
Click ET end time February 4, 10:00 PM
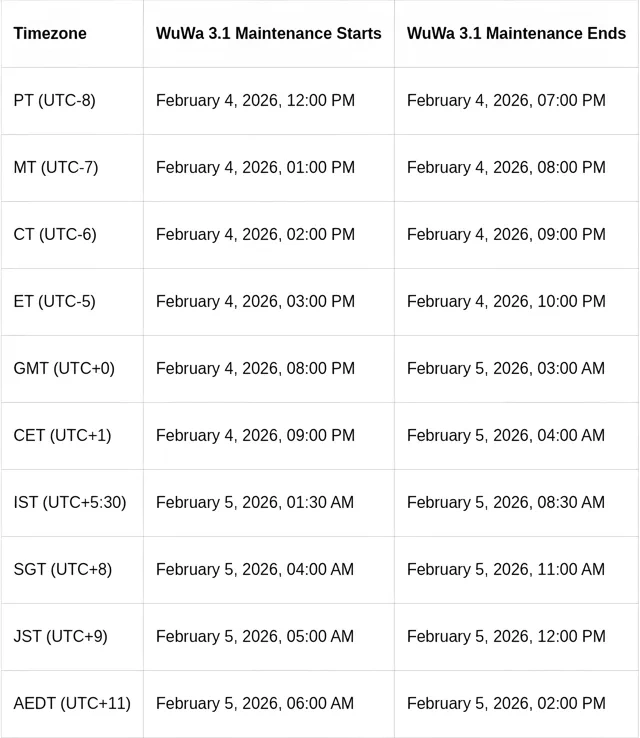pyautogui.click(x=506, y=302)
